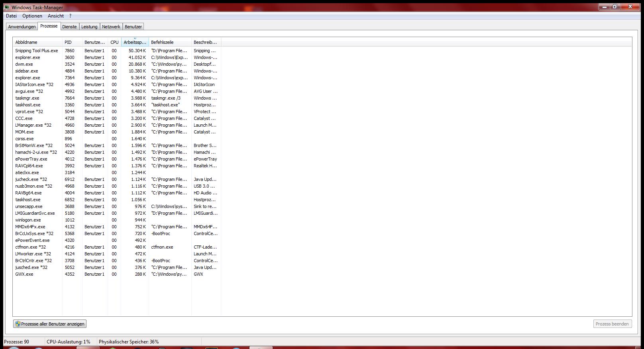Select the atieclxx.exe process
Screen dimensions: 644x349
pos(117,173)
